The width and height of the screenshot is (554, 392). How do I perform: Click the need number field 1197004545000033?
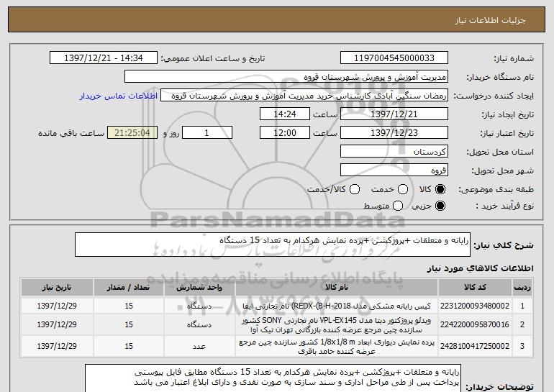click(x=394, y=58)
